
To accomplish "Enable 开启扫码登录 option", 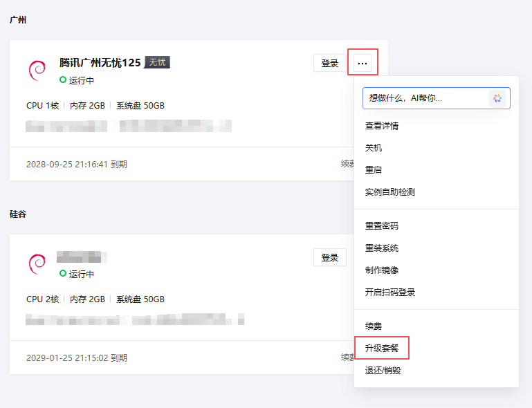I will (x=390, y=293).
